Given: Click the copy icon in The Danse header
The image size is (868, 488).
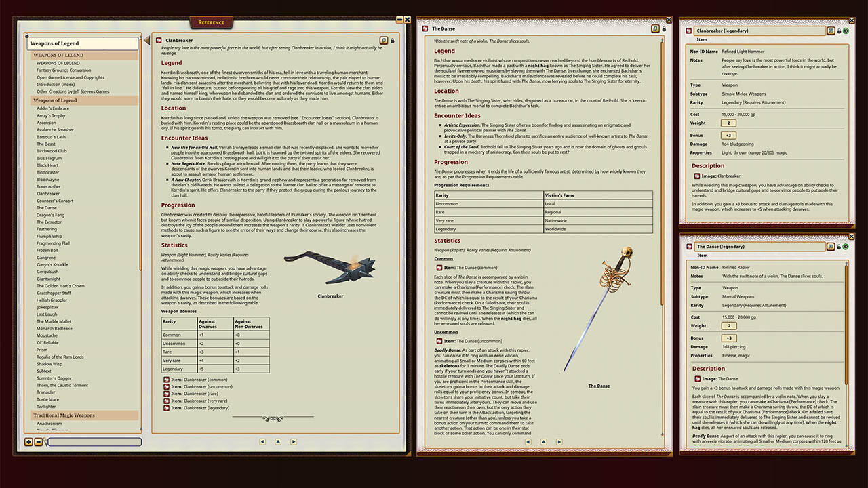Looking at the screenshot, I should (655, 28).
